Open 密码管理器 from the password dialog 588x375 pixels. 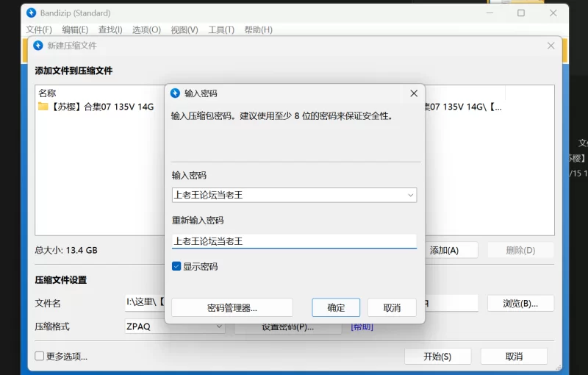coord(232,307)
